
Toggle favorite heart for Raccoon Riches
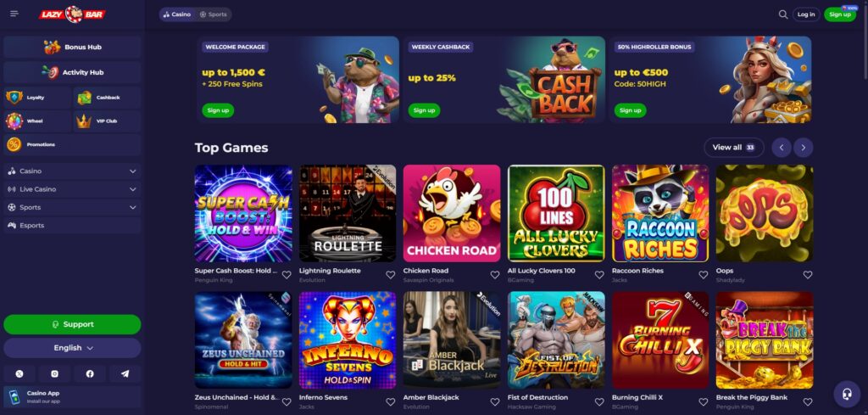click(x=703, y=275)
